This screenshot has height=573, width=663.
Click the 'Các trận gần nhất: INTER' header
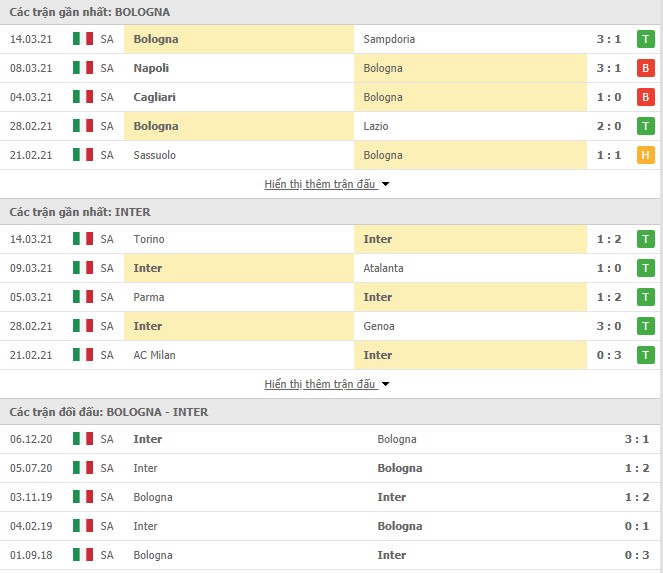(80, 212)
